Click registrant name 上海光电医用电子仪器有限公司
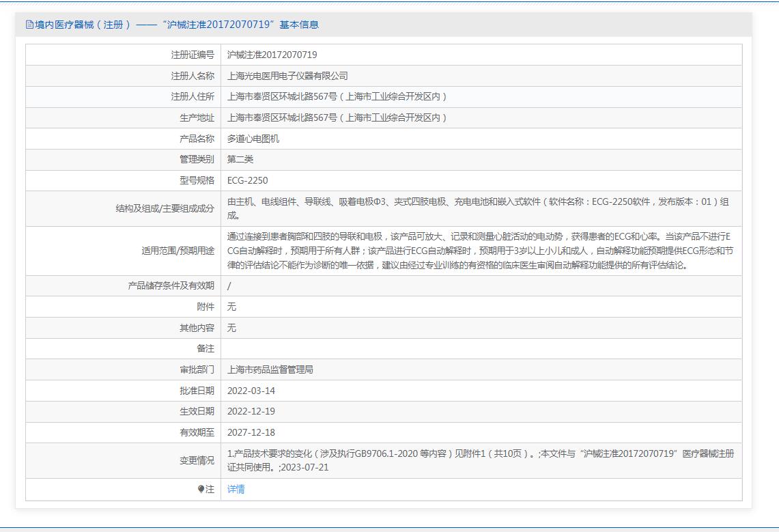Viewport: 779px width, 532px height. tap(287, 76)
